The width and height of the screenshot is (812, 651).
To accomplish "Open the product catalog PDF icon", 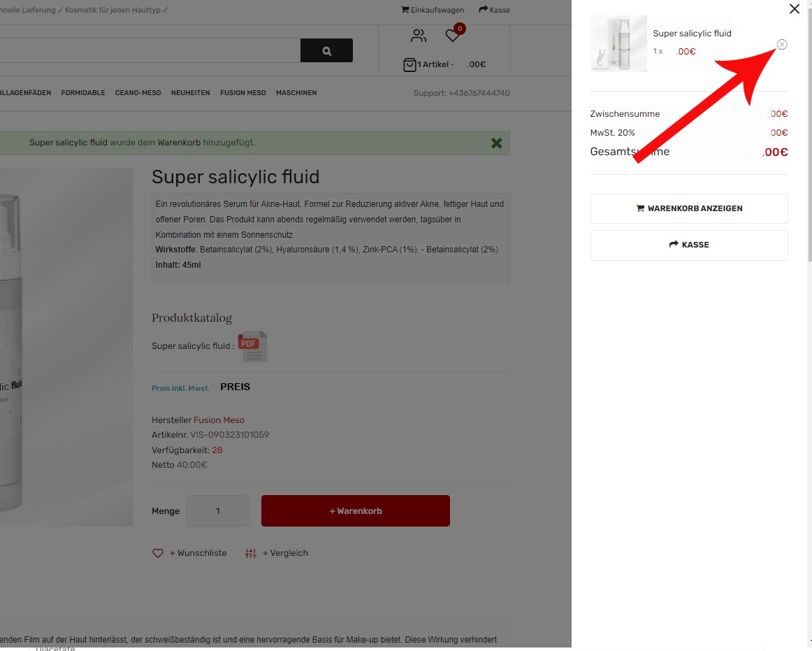I will [252, 346].
